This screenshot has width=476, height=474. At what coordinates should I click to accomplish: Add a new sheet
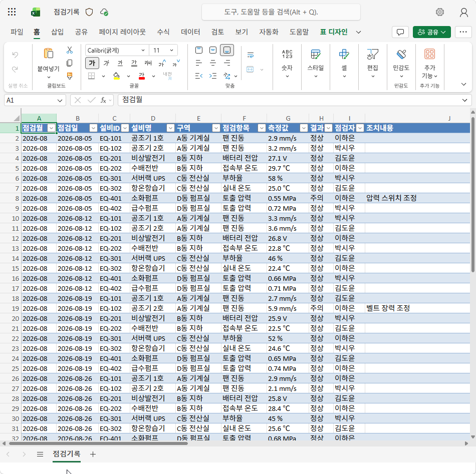point(93,454)
